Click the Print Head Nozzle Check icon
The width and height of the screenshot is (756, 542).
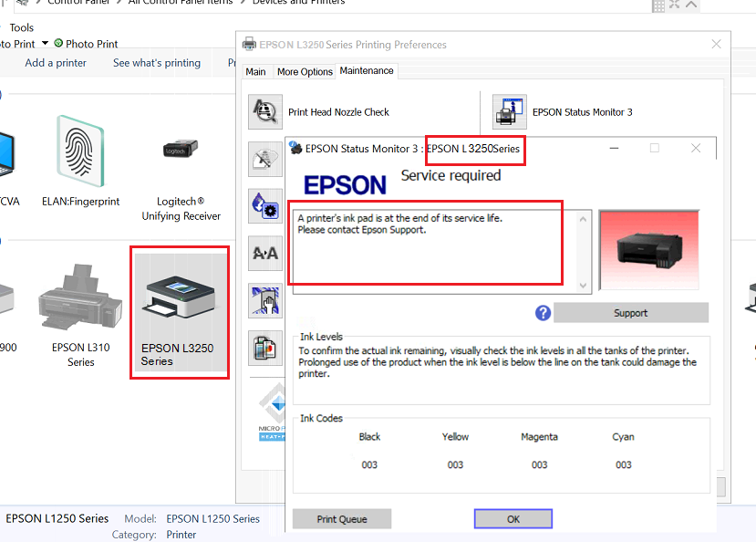click(265, 112)
